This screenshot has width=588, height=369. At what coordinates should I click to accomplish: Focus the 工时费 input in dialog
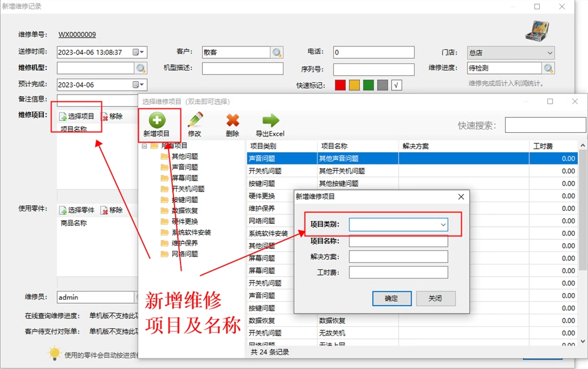pyautogui.click(x=398, y=273)
